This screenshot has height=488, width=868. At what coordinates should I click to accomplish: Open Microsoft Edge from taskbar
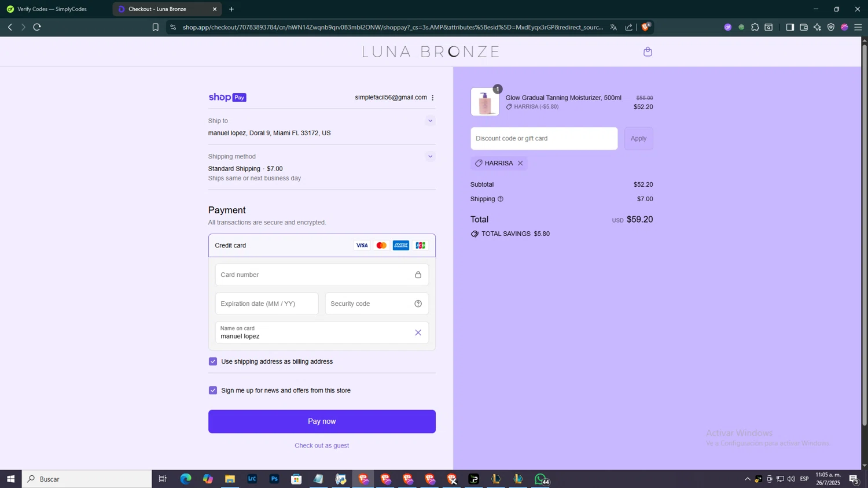(185, 479)
